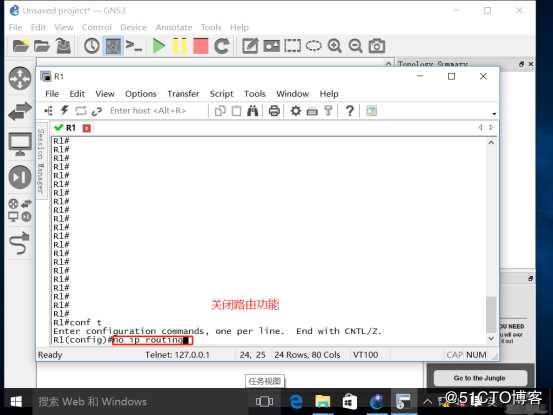
Task: Browse end devices monitor icon
Action: [x=20, y=144]
